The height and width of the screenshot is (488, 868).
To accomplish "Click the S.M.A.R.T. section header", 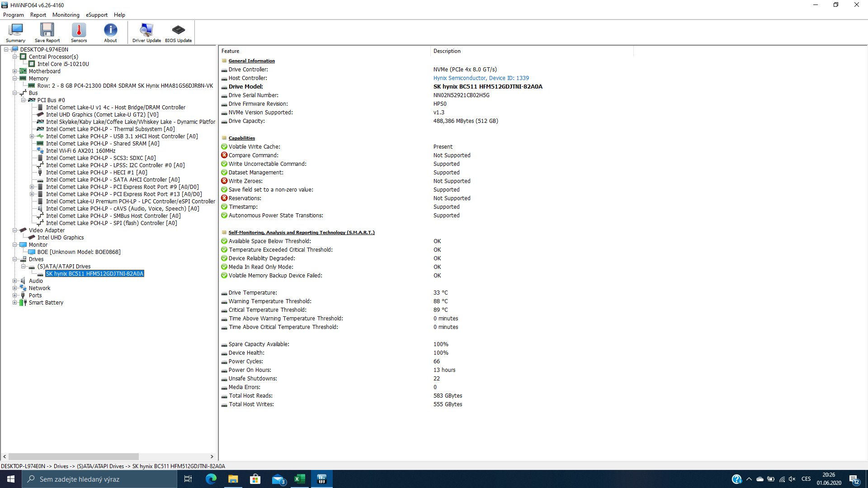I will pyautogui.click(x=302, y=233).
